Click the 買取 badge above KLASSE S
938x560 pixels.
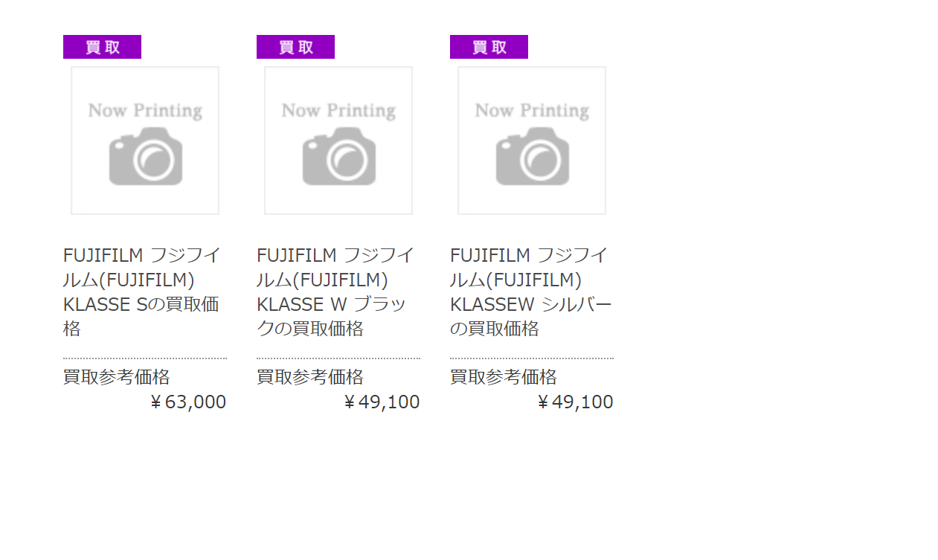coord(102,47)
